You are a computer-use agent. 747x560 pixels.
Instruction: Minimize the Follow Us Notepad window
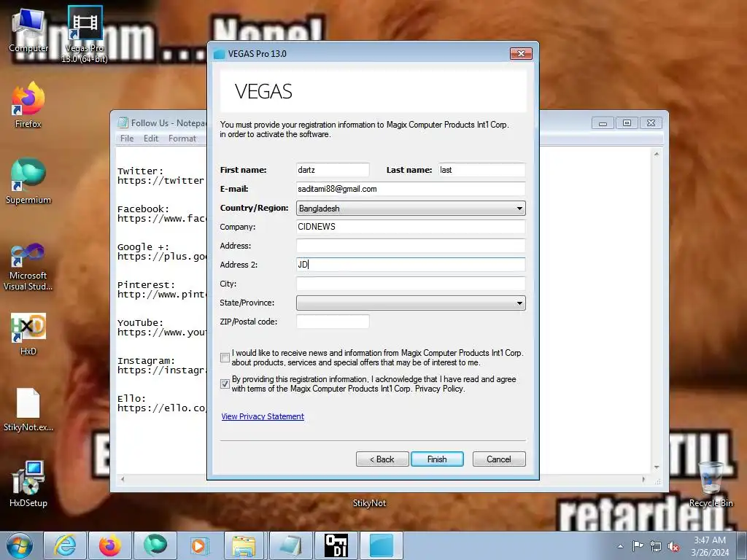coord(603,122)
